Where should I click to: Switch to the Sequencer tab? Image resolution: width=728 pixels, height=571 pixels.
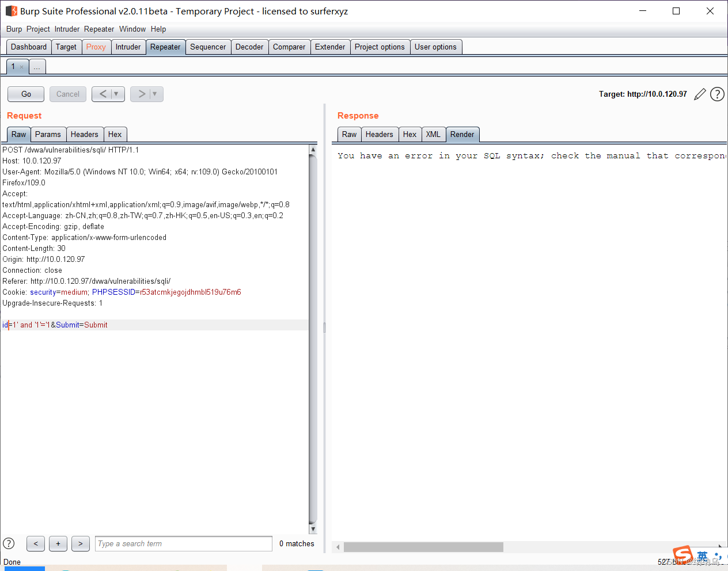pyautogui.click(x=208, y=47)
